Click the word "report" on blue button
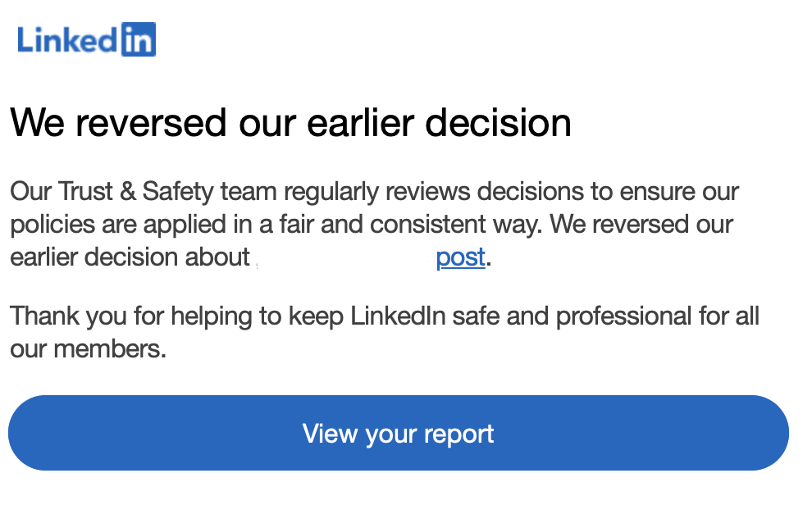Image resolution: width=812 pixels, height=505 pixels. tap(458, 434)
